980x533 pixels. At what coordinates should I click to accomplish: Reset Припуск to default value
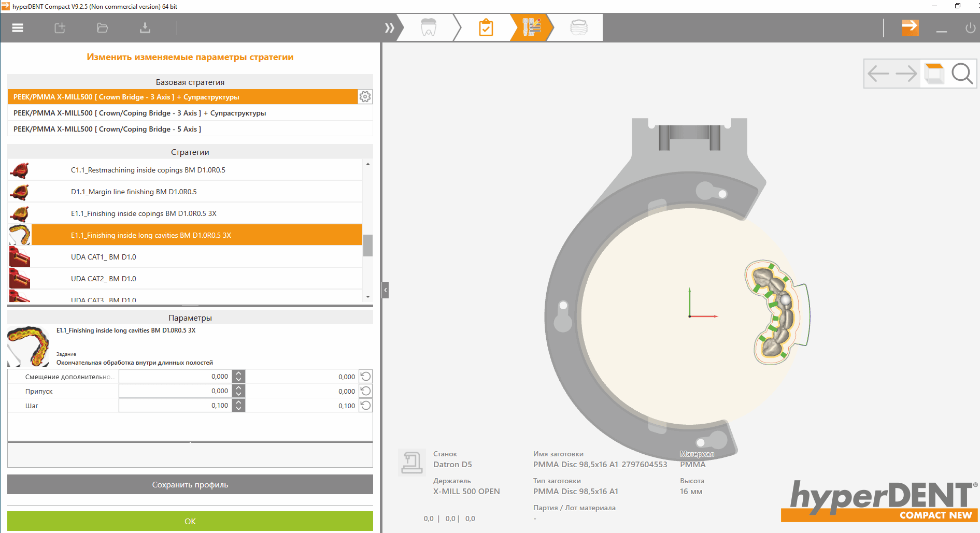[x=366, y=391]
